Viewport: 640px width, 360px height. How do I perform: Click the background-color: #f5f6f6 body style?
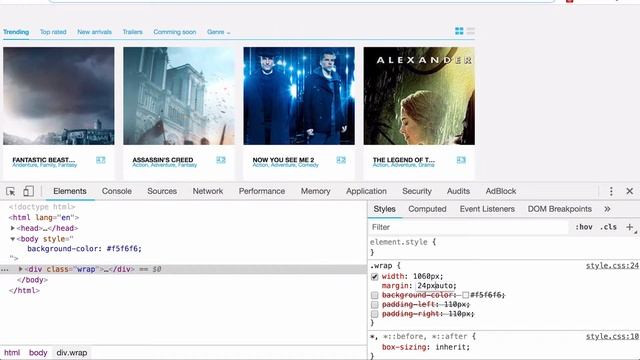click(x=84, y=249)
